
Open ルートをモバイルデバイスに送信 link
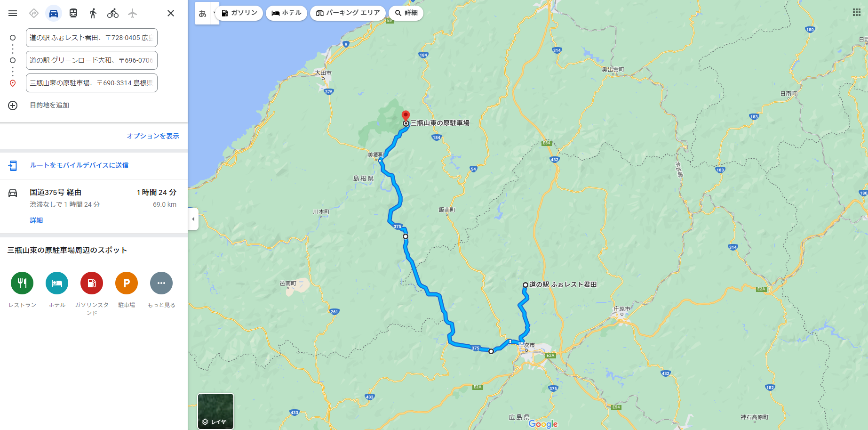click(x=79, y=165)
